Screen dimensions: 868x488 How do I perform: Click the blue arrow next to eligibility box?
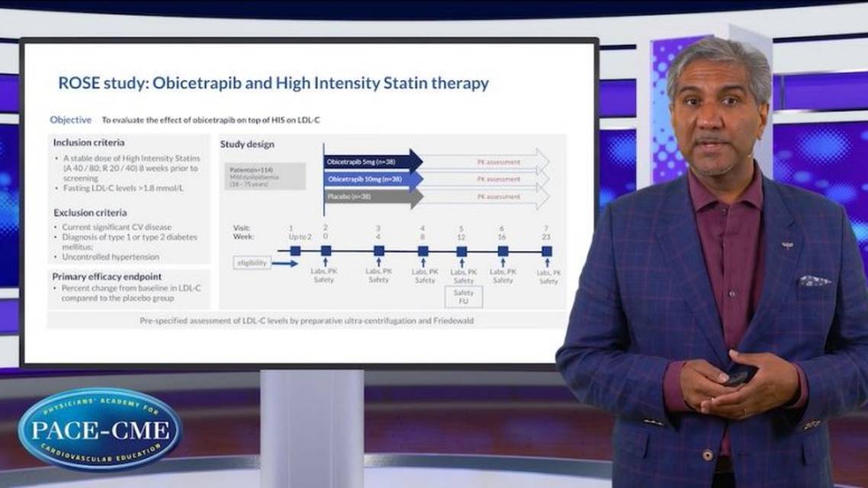[284, 263]
